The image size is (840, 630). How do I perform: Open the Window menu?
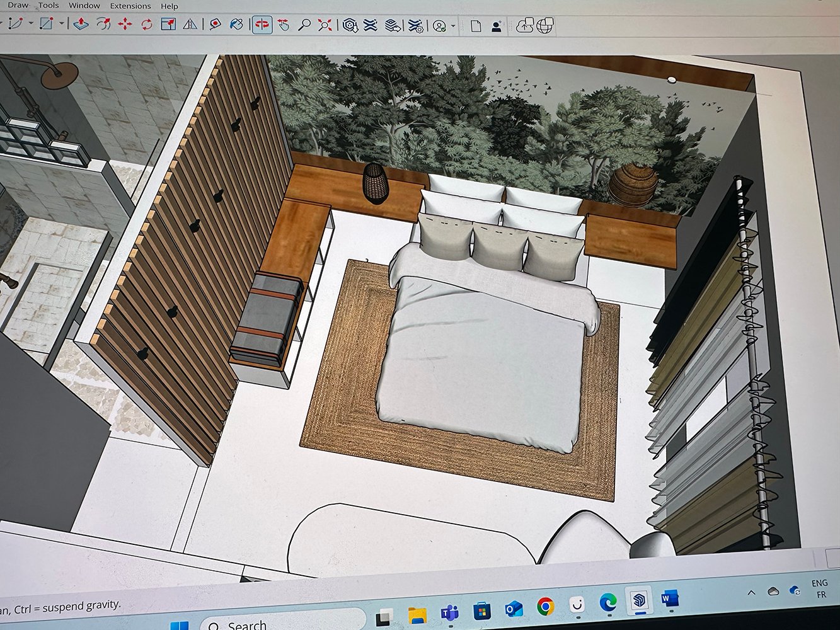[x=84, y=6]
